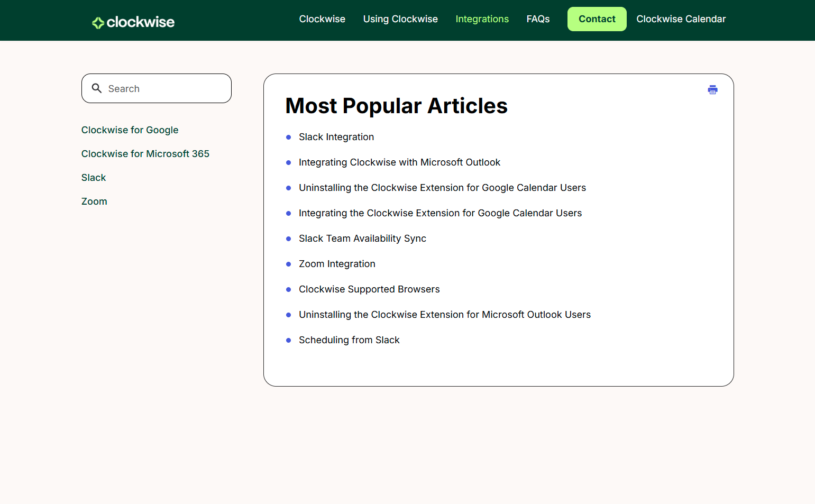This screenshot has height=504, width=815.
Task: Go to the FAQs page
Action: [x=538, y=19]
